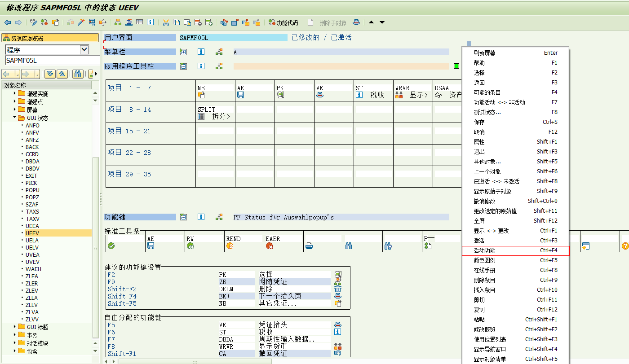Viewport: 629px width, 364px height.
Task: Click the Copy icon in the toolbar
Action: click(176, 22)
